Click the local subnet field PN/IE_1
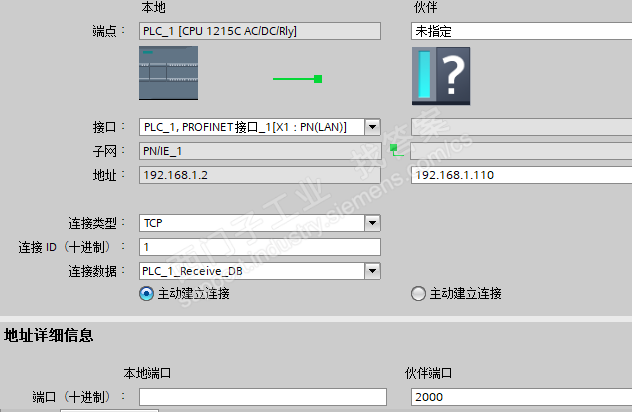 tap(260, 151)
